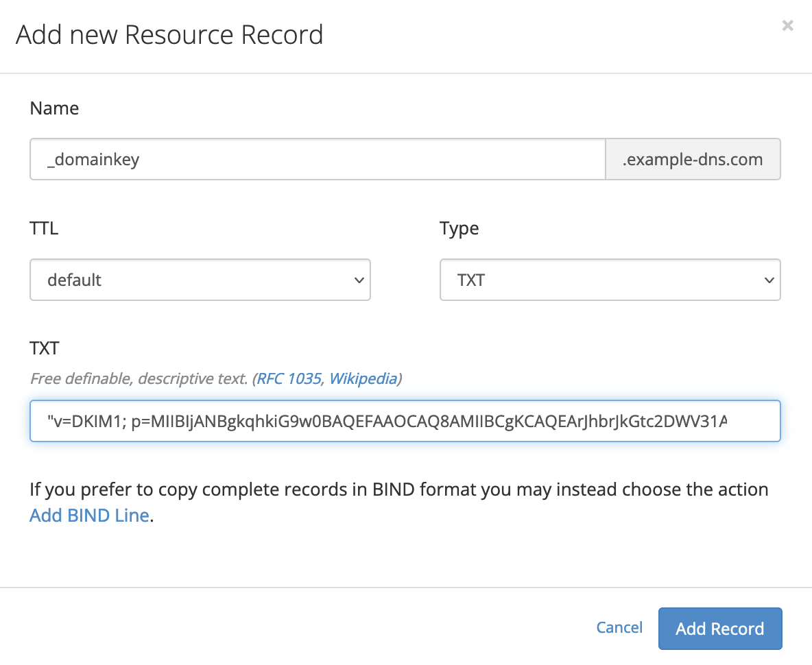Close the Add new Resource Record dialog
The height and width of the screenshot is (665, 812).
(788, 25)
